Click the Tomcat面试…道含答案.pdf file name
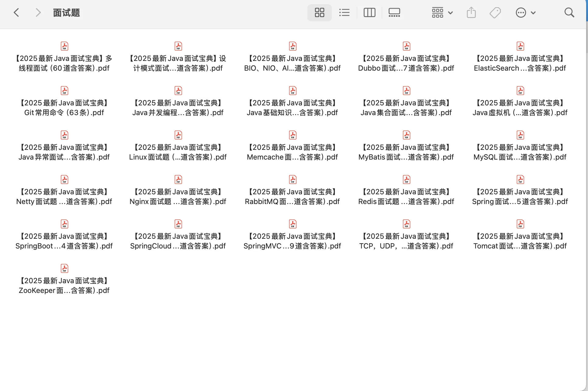 (520, 241)
